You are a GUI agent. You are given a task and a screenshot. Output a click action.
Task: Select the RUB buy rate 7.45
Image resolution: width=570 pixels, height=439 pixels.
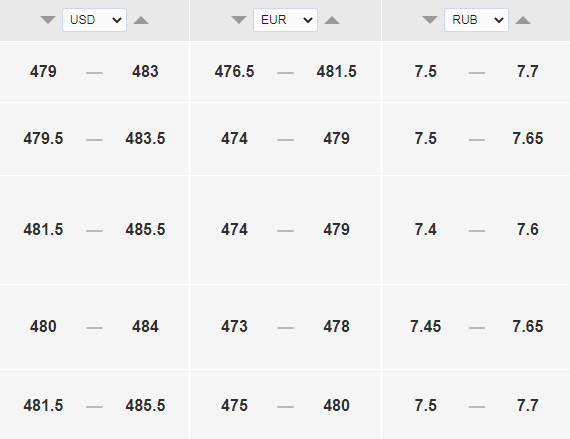426,326
